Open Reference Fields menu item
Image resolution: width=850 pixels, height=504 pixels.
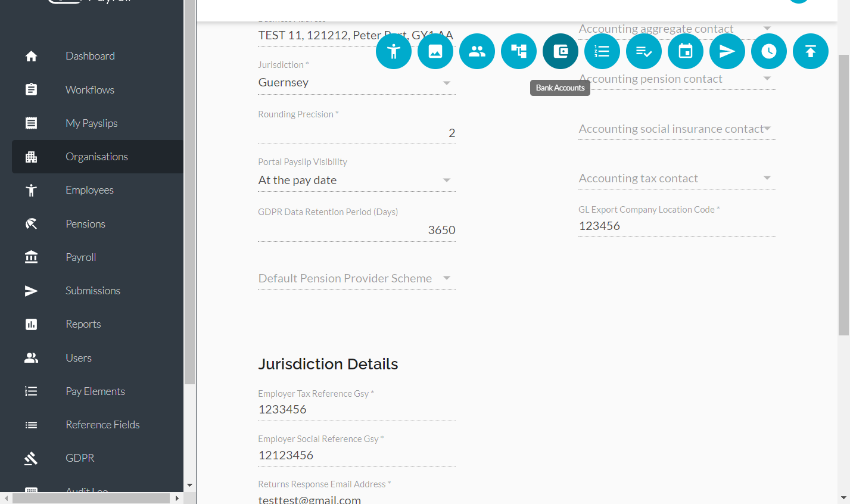pyautogui.click(x=98, y=425)
